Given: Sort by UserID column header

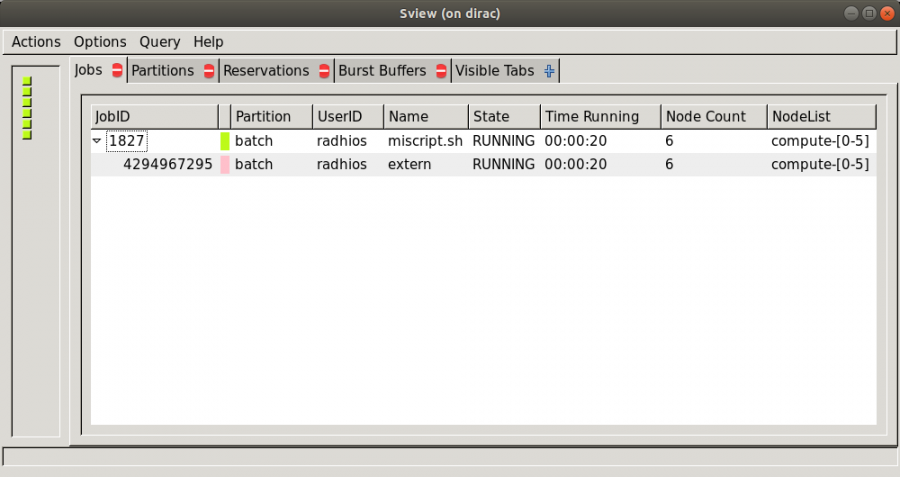Looking at the screenshot, I should (x=348, y=117).
